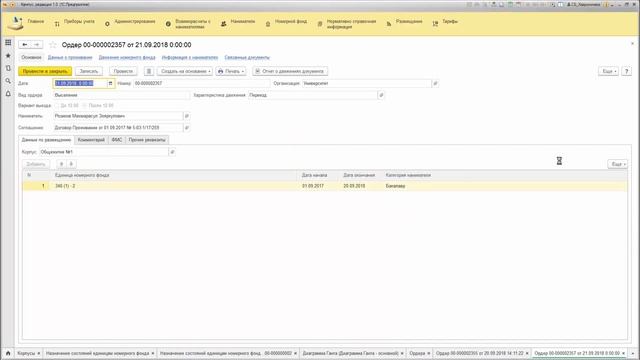Open the Характеристика движения value with its icon

381,95
